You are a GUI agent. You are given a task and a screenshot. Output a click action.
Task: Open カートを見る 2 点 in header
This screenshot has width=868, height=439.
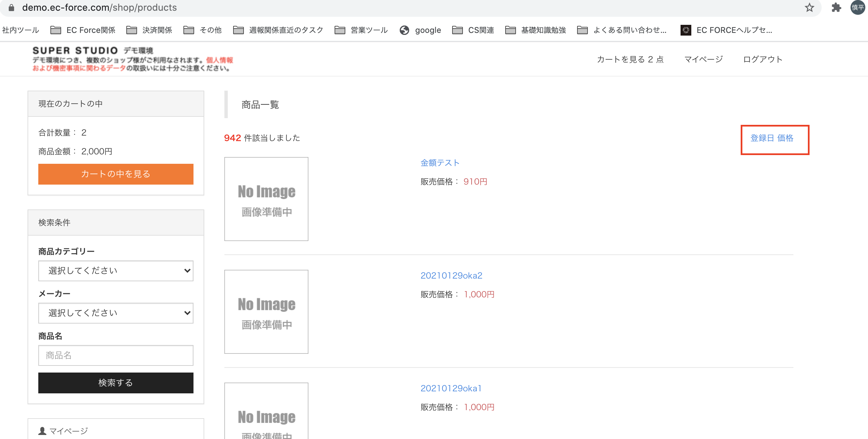click(x=630, y=60)
